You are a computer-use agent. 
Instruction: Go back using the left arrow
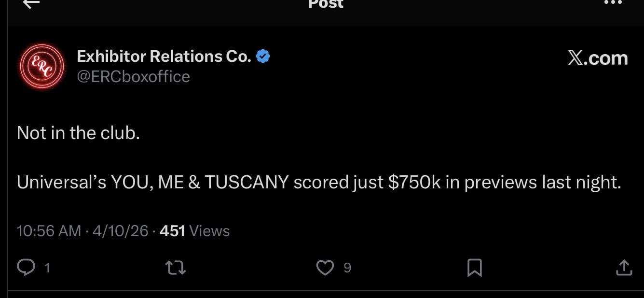tap(31, 4)
